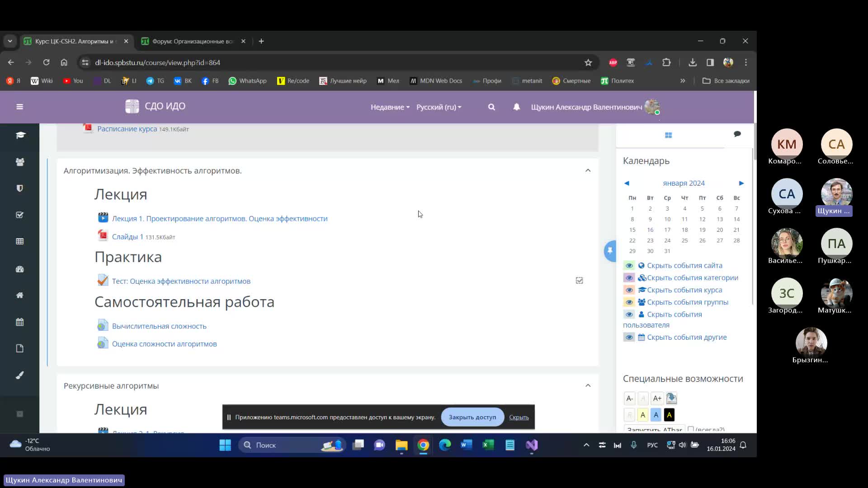868x488 pixels.
Task: Go to next month in calendar
Action: coord(741,183)
